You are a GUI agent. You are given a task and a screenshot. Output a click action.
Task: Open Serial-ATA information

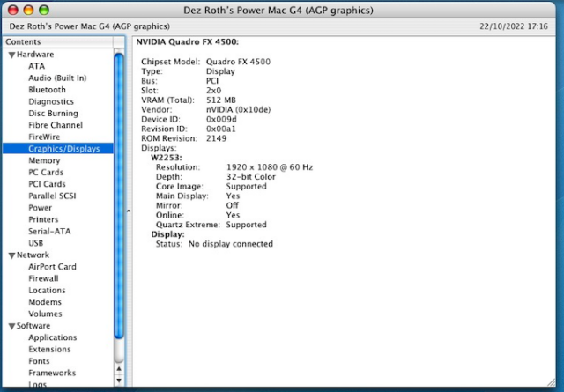[49, 232]
